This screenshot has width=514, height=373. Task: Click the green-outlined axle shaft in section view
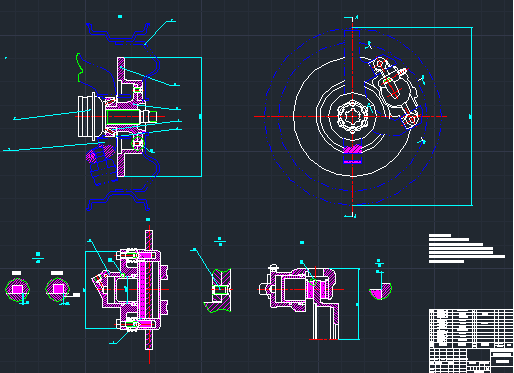[x=123, y=117]
